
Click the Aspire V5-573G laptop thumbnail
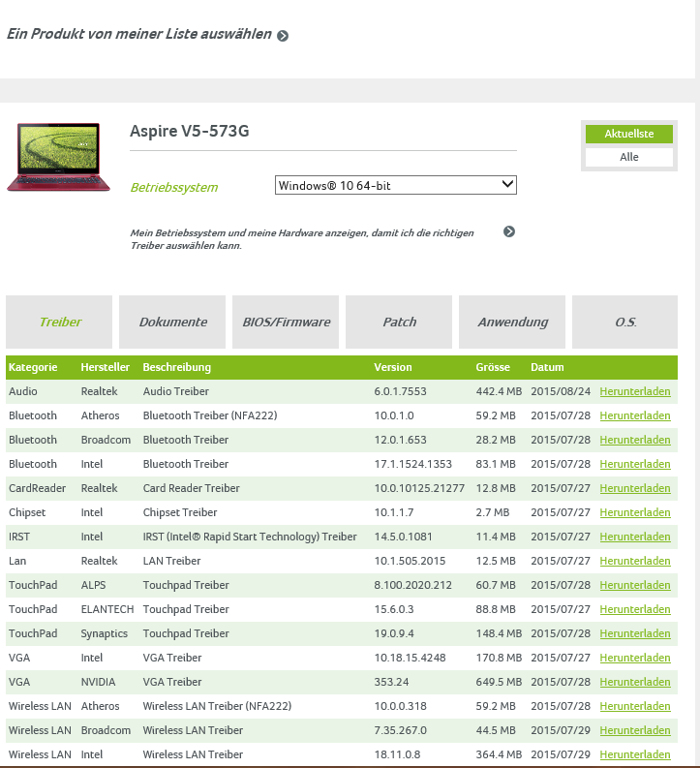59,157
